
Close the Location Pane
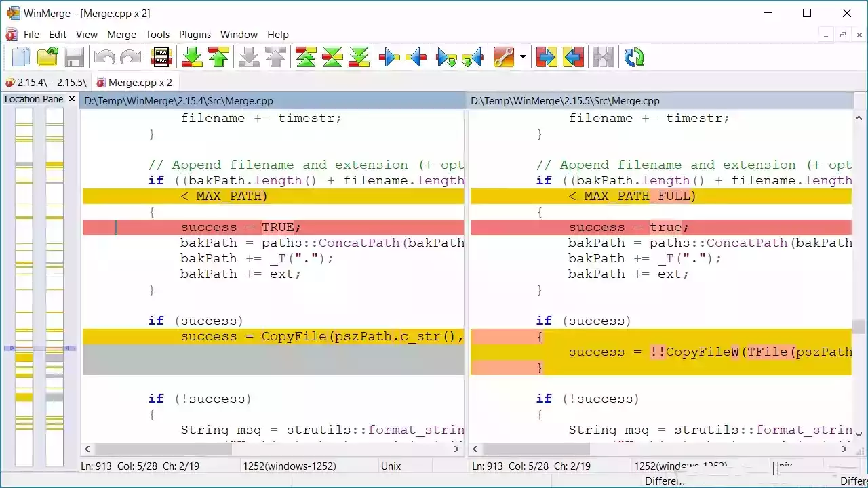pos(72,99)
